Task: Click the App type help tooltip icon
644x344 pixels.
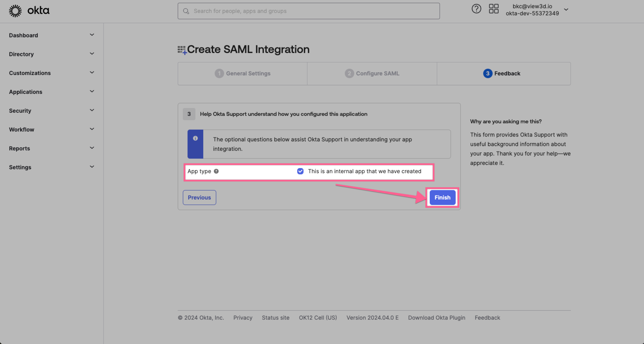Action: tap(216, 171)
